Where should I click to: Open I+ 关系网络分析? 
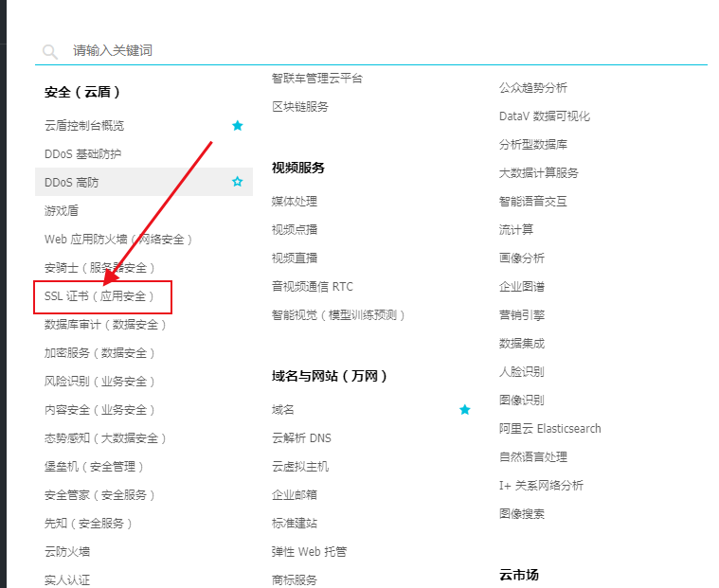coord(542,486)
